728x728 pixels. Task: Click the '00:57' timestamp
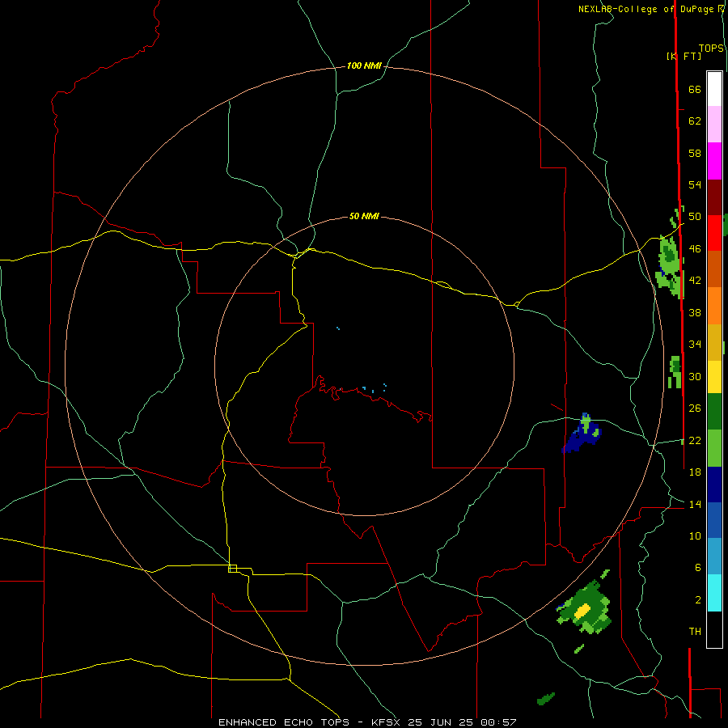coord(498,722)
